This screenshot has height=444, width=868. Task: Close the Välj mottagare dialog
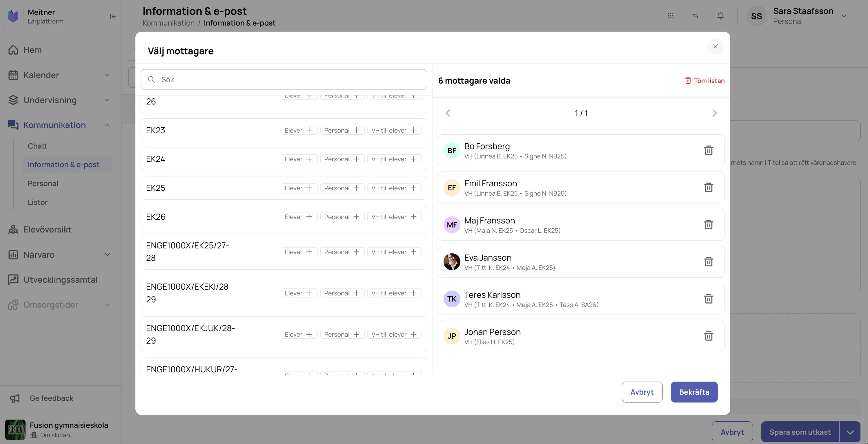pos(715,46)
